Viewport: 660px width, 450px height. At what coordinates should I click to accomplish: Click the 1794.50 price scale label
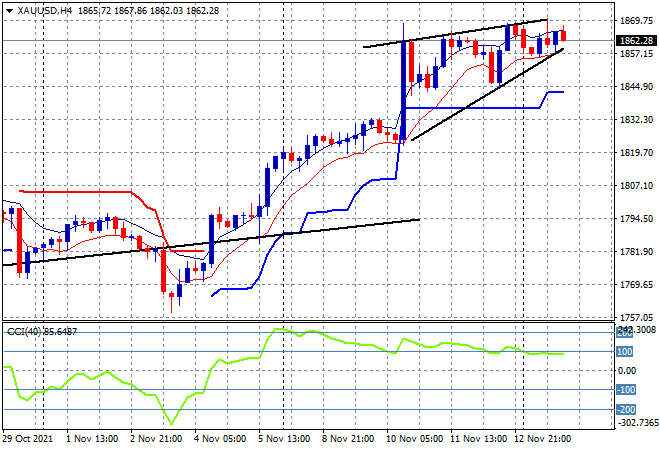pyautogui.click(x=636, y=218)
